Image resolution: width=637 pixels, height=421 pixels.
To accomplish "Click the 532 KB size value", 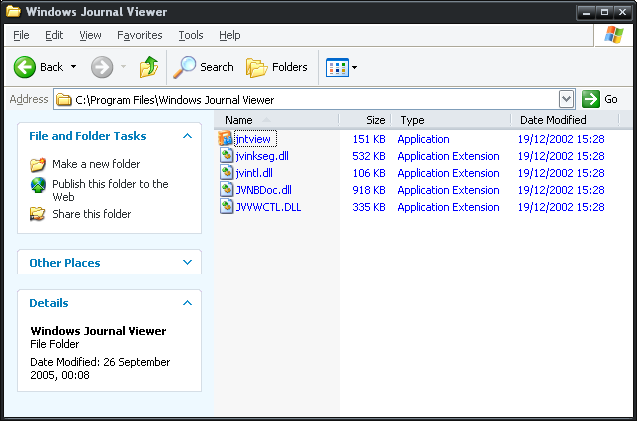I will (369, 156).
